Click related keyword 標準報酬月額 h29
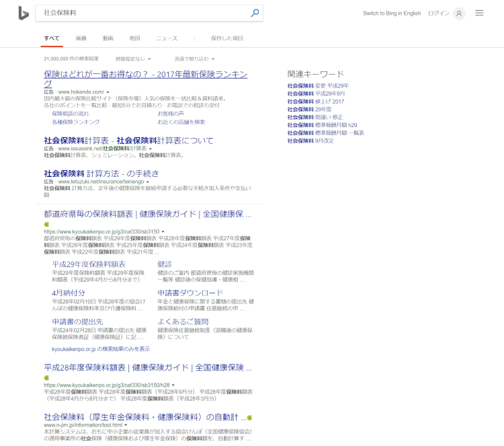Screen dimensions: 504x446 [322, 125]
